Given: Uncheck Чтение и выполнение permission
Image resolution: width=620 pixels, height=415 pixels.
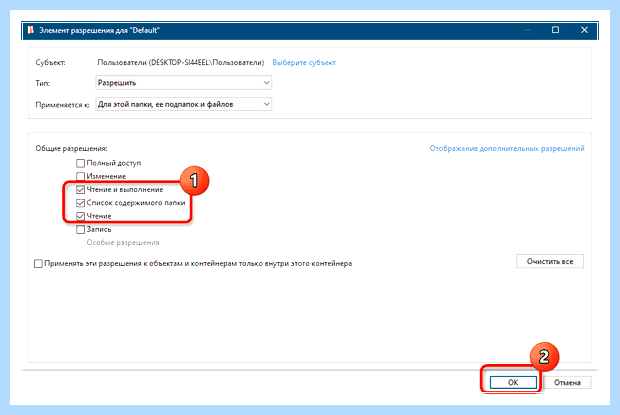Looking at the screenshot, I should [x=80, y=190].
